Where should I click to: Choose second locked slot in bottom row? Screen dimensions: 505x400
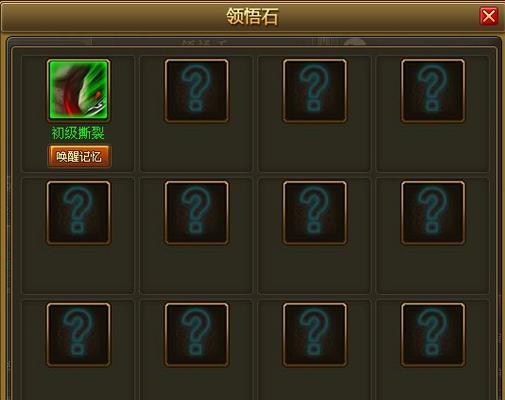(197, 335)
